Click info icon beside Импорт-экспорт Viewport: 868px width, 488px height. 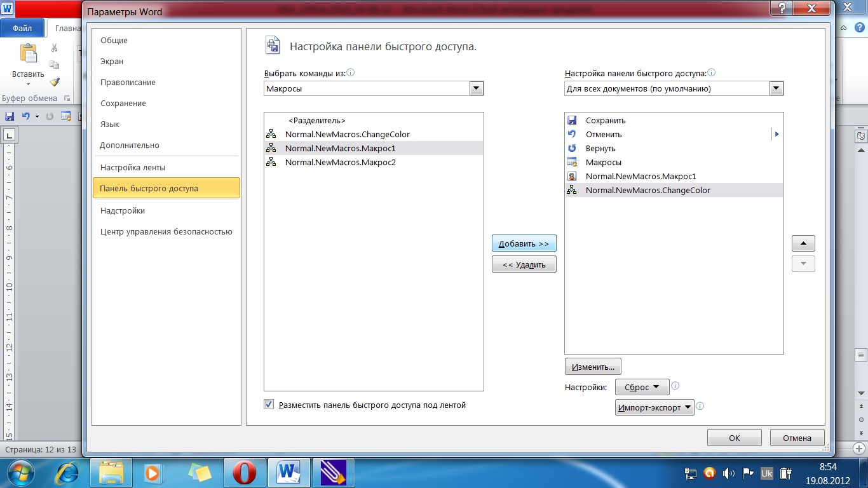click(700, 407)
